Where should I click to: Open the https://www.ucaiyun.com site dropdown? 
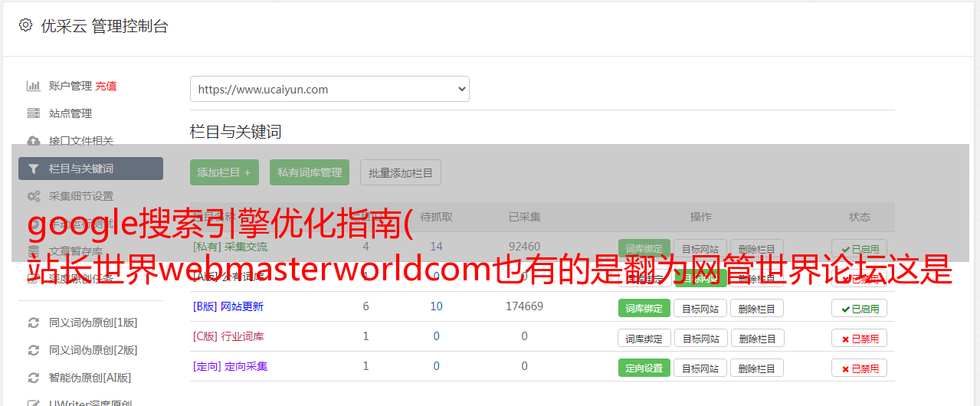pos(329,89)
